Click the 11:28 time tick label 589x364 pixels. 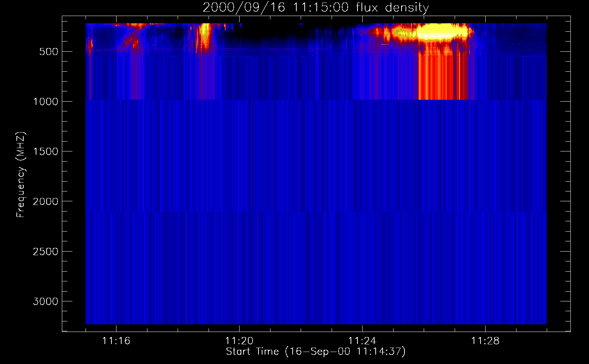pos(485,341)
